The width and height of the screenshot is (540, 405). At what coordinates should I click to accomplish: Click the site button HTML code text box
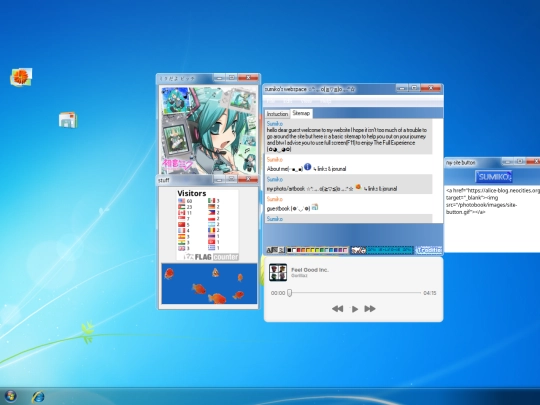492,219
